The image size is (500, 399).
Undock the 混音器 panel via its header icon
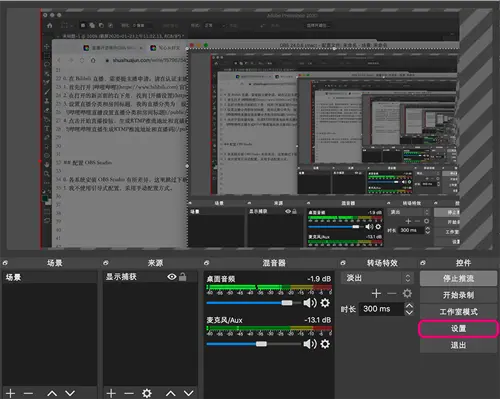207,263
